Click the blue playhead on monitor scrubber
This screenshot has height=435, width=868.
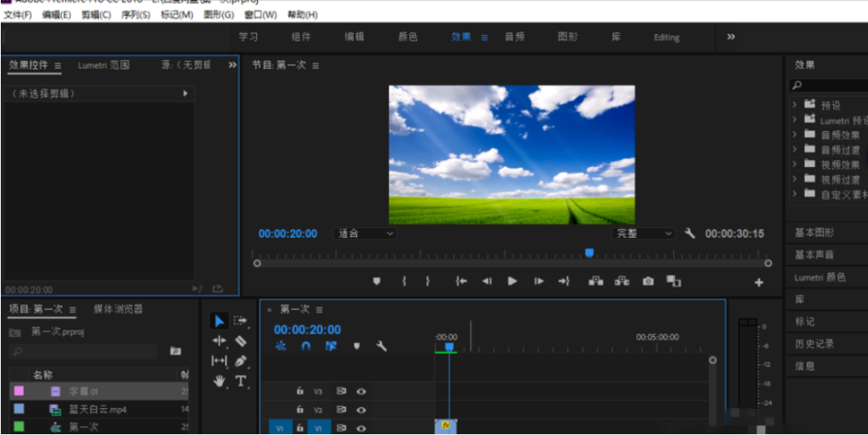(590, 253)
